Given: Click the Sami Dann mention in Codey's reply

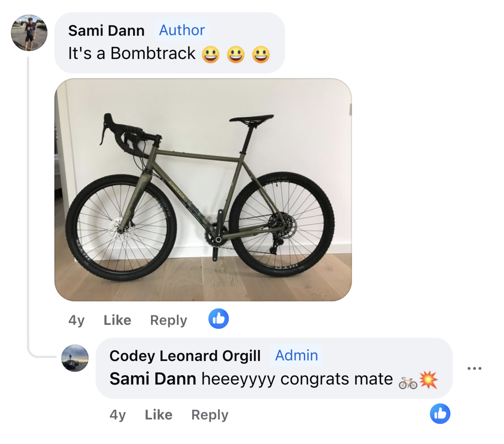Looking at the screenshot, I should point(153,379).
